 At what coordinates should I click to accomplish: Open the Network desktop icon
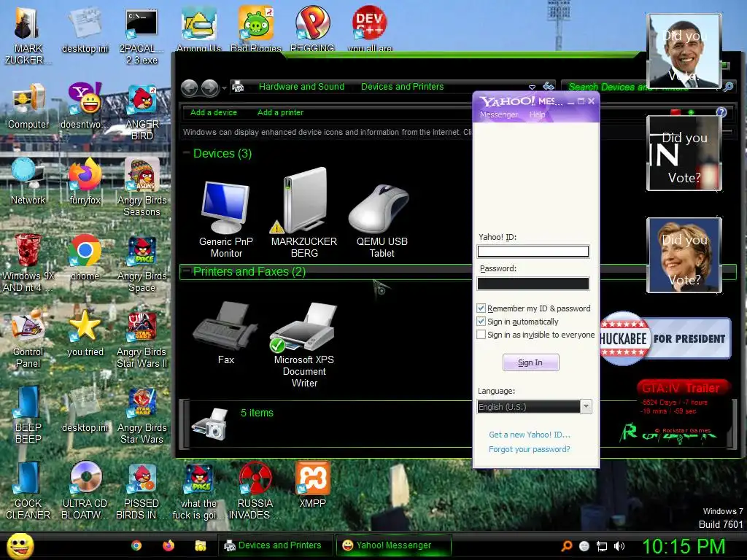(28, 181)
